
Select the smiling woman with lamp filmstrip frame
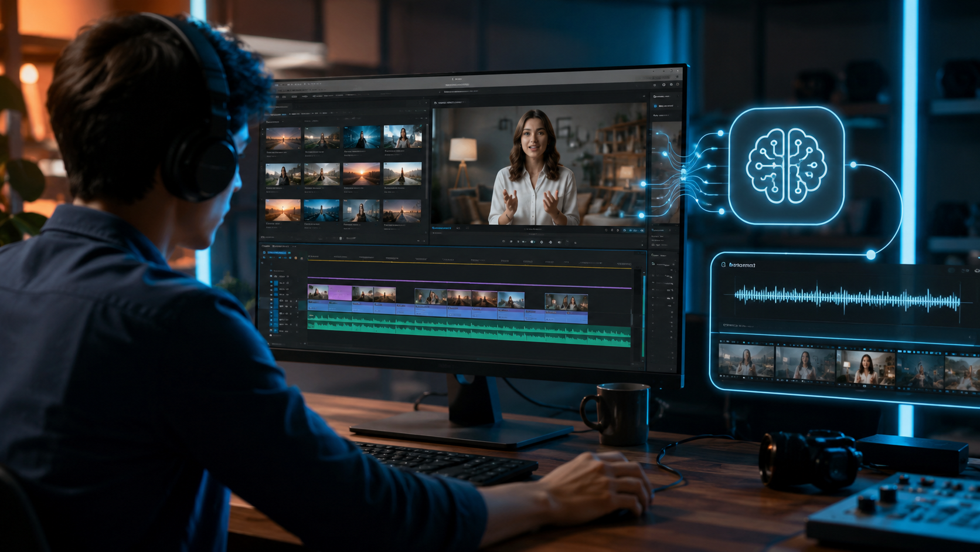[866, 367]
